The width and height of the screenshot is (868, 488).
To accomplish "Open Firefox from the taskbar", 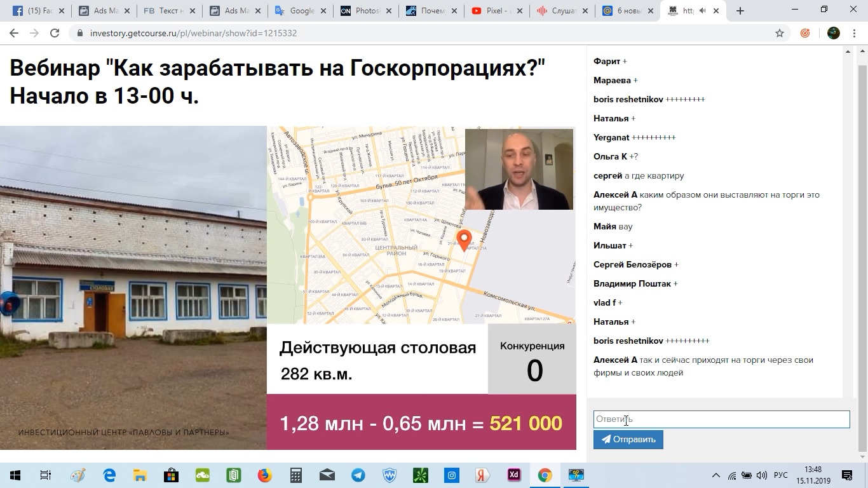I will [265, 475].
